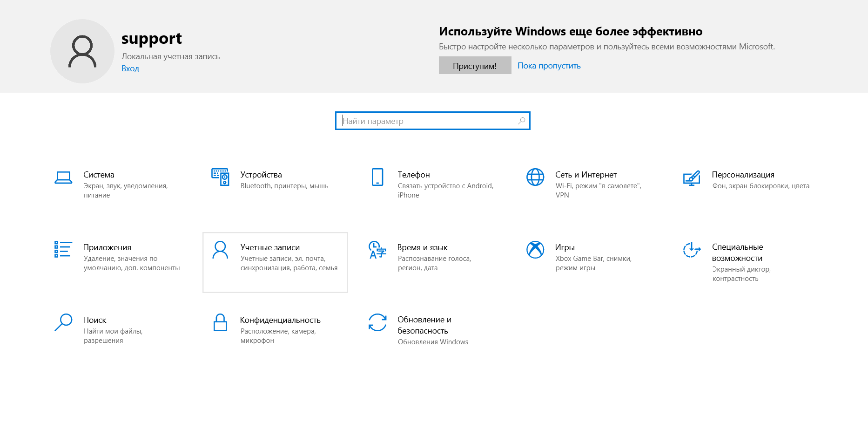Click 'Связать устройство с Android, iPhone' text

[445, 191]
